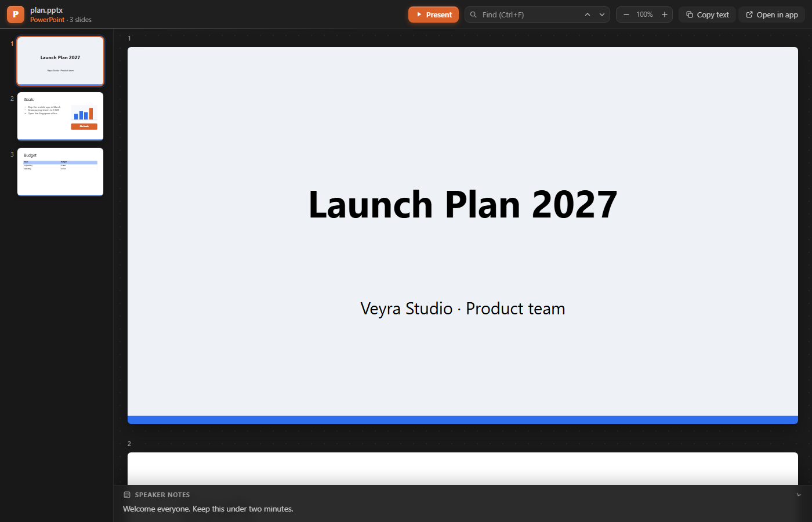Click the PowerPoint · 3 slides label

pos(61,20)
